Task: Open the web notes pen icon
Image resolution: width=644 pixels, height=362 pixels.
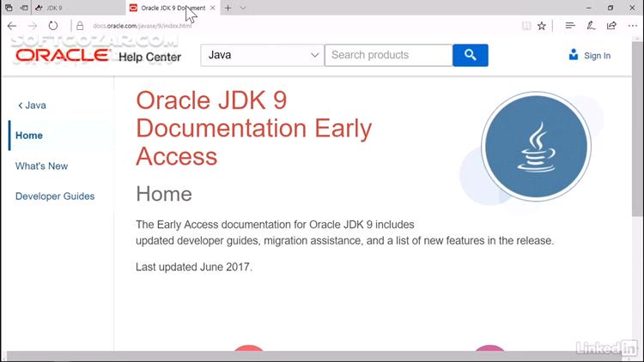Action: (x=591, y=26)
